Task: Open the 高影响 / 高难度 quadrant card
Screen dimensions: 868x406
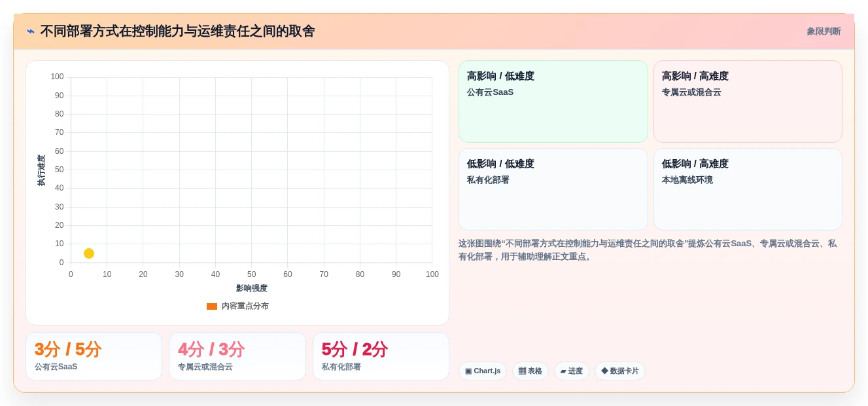Action: click(748, 101)
